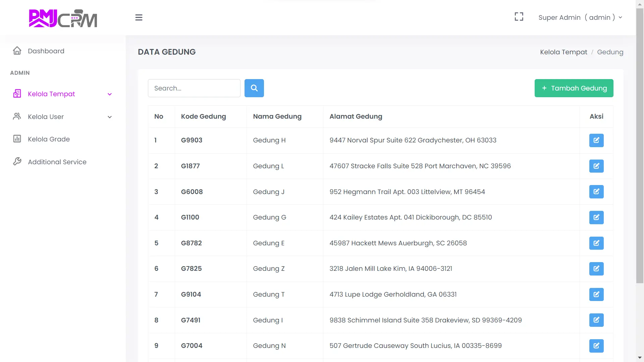644x362 pixels.
Task: Click edit icon for Gedung I row
Action: [596, 320]
